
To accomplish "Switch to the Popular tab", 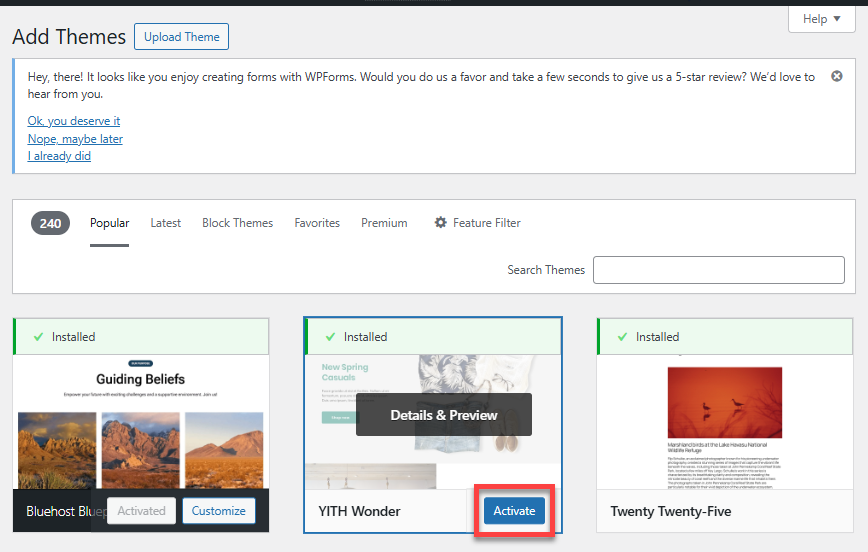I will pyautogui.click(x=110, y=223).
